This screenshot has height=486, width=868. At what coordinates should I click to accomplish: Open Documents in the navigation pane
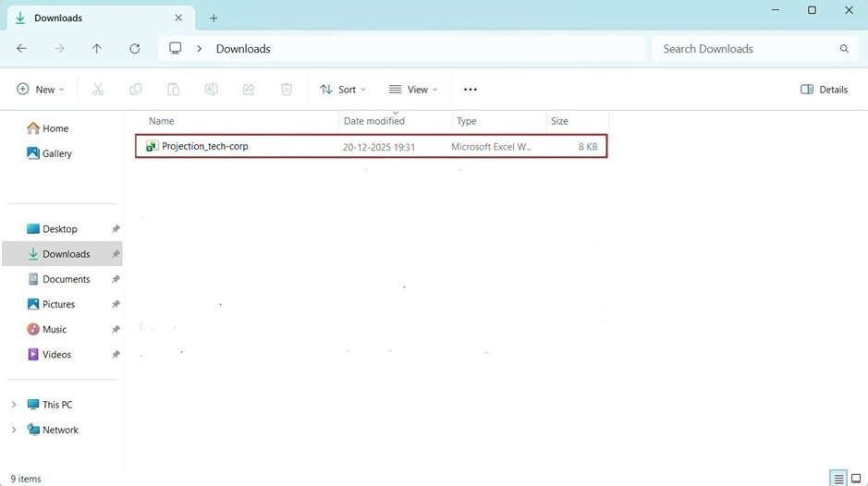point(66,279)
